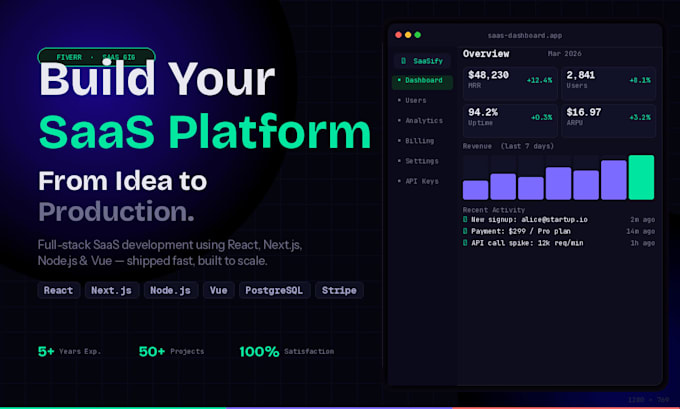Click the green last revenue bar
Screen dimensions: 680x409
641,177
